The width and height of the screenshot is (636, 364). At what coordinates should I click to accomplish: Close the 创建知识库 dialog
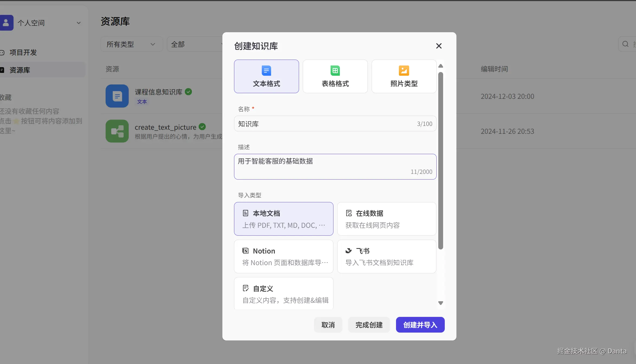coord(439,46)
